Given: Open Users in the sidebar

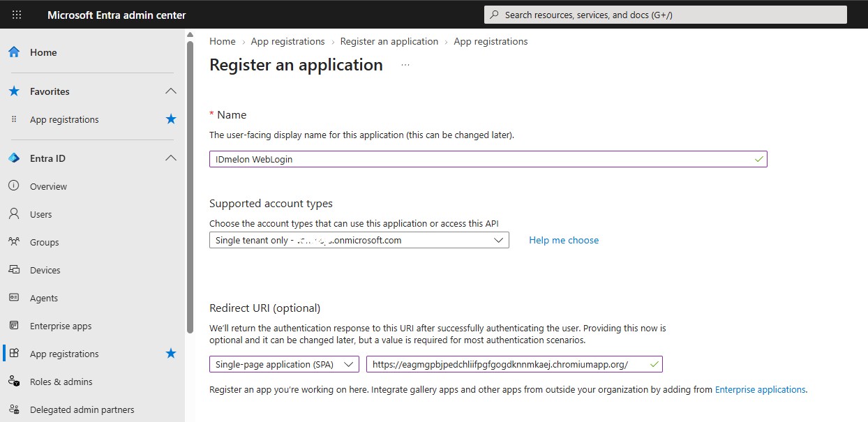Looking at the screenshot, I should 41,214.
